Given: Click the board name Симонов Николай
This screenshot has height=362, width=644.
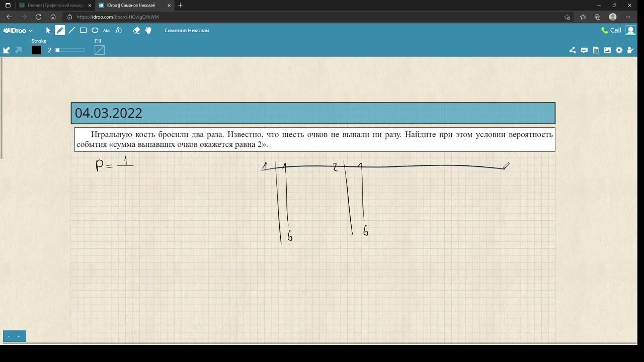Looking at the screenshot, I should [187, 30].
